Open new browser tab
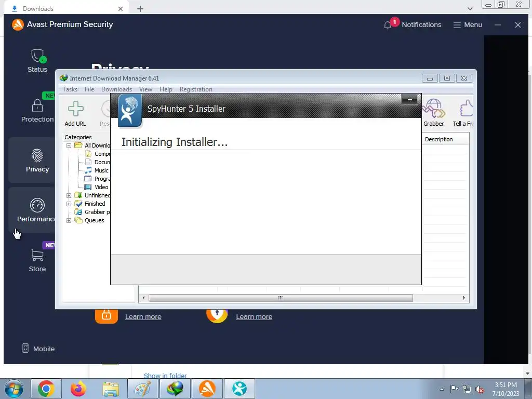Viewport: 532px width, 399px height. (140, 9)
